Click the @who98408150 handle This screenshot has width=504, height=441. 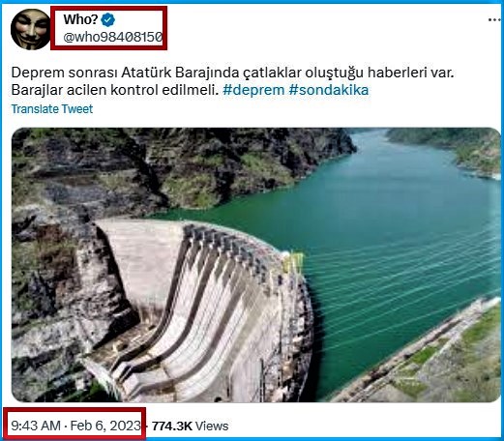(x=113, y=38)
